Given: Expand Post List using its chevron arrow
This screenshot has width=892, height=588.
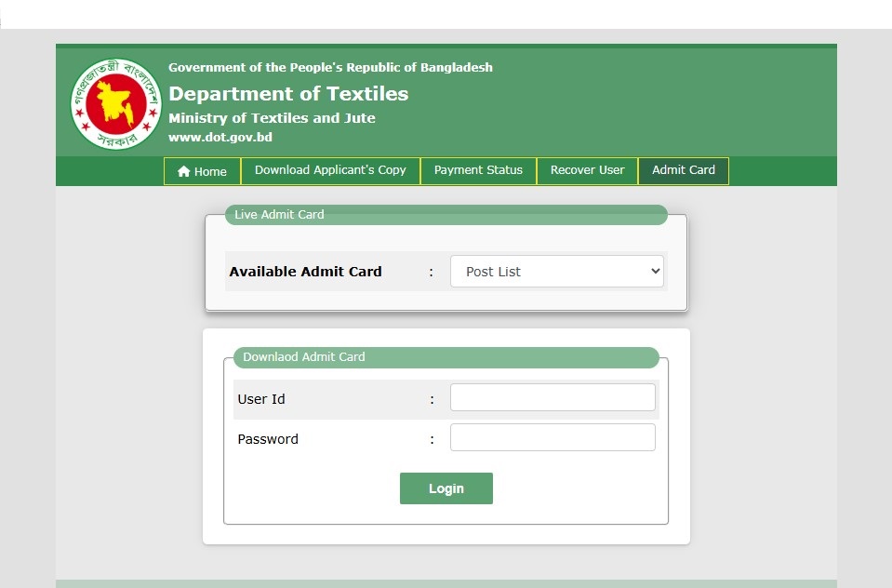Looking at the screenshot, I should (x=656, y=272).
